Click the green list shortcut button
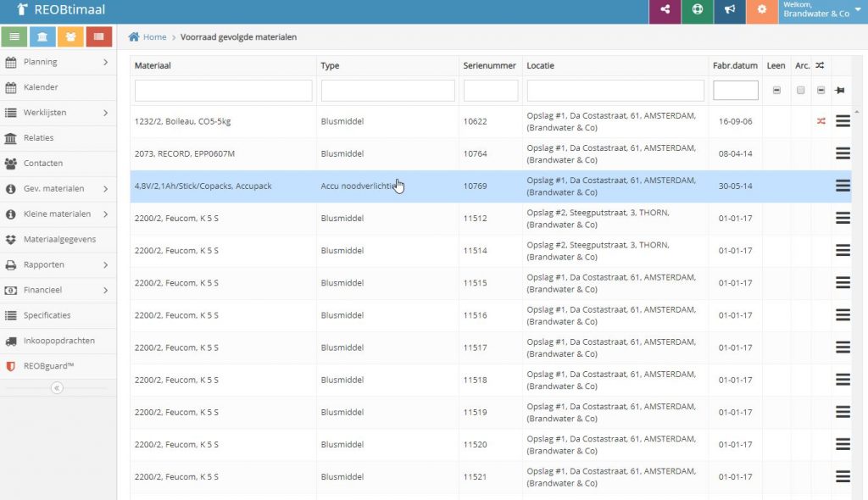868x500 pixels. tap(14, 36)
